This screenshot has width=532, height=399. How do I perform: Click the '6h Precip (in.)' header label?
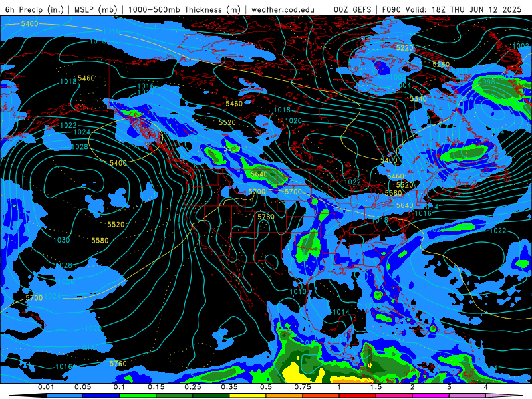35,9
